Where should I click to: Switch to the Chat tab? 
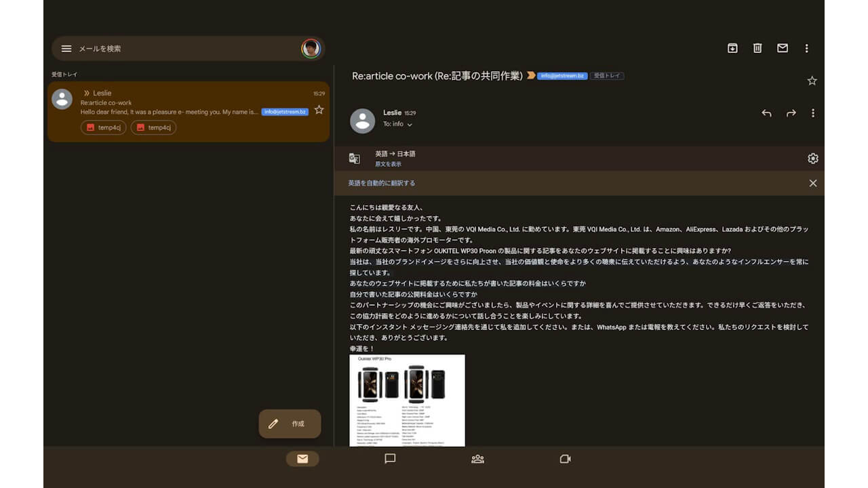(389, 459)
